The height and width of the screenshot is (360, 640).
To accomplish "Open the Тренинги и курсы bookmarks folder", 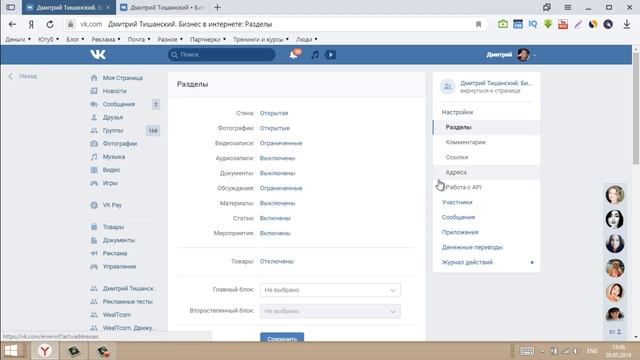I will [261, 39].
